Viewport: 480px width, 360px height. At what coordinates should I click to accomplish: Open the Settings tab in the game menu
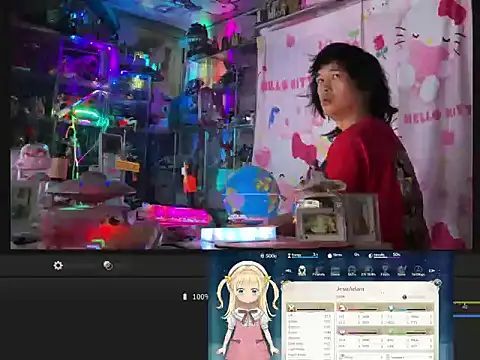pyautogui.click(x=418, y=271)
